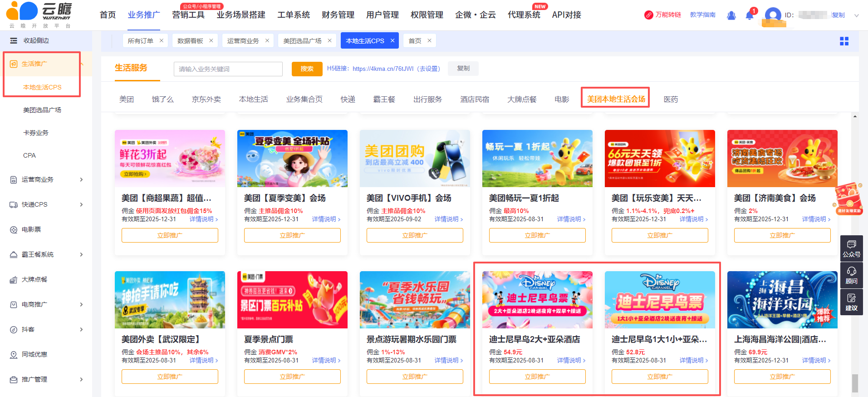The width and height of the screenshot is (868, 397).
Task: Open 财务管理 in top navigation
Action: pyautogui.click(x=338, y=15)
